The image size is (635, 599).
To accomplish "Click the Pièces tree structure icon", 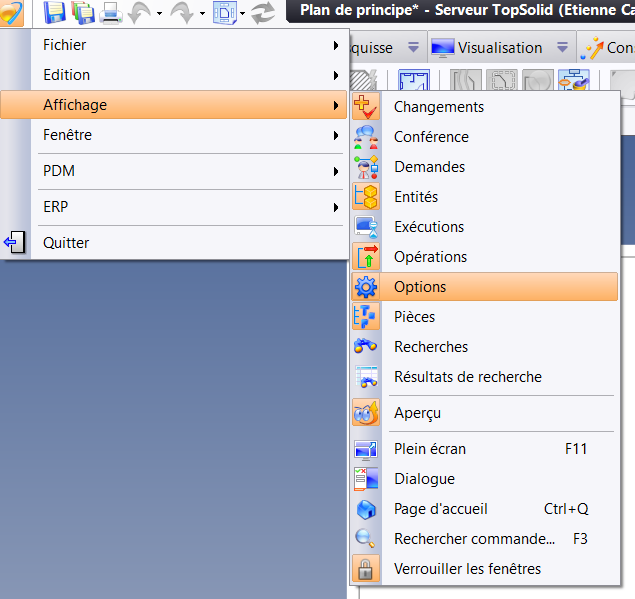I will coord(366,316).
